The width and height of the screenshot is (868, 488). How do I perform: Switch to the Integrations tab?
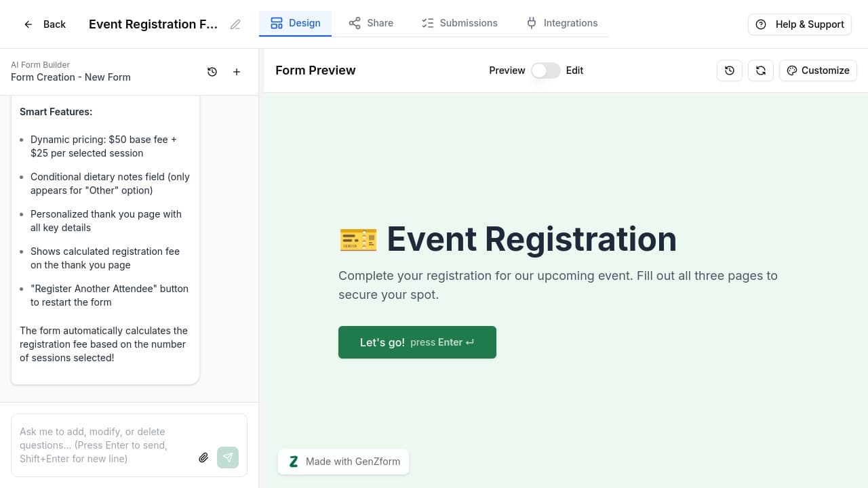[x=561, y=22]
